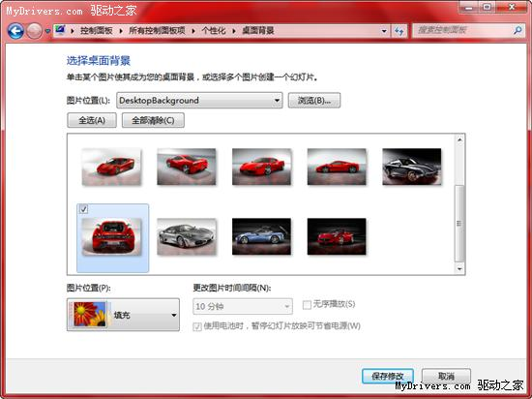This screenshot has height=399, width=532.
Task: Select the first red Ferrari thumbnail on white
Action: click(x=111, y=167)
